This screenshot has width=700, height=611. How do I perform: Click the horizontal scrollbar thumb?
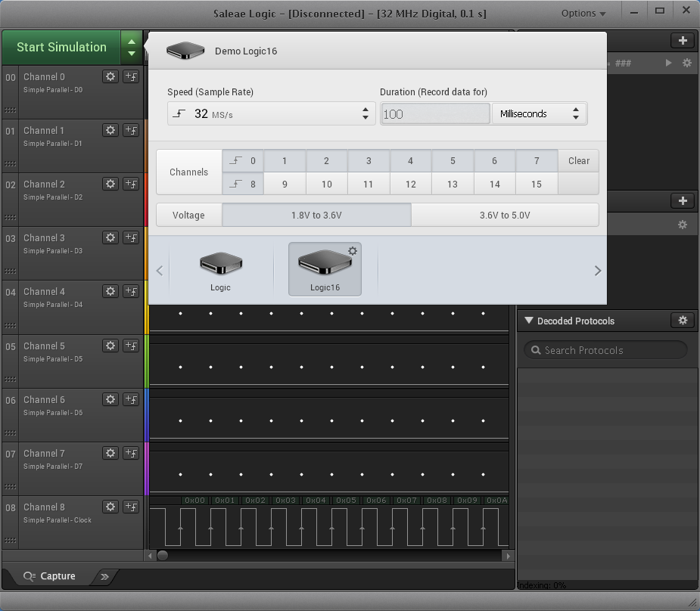coord(163,555)
